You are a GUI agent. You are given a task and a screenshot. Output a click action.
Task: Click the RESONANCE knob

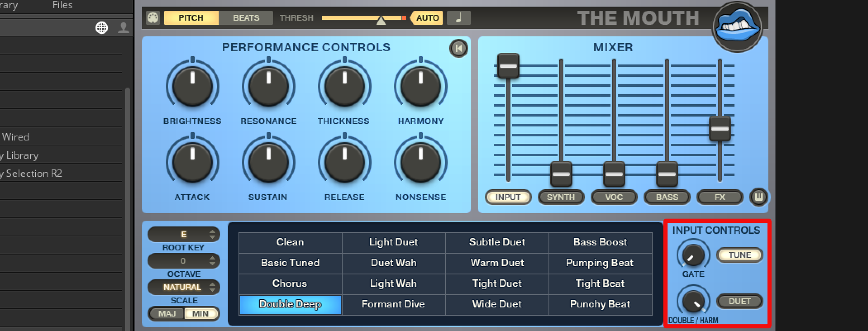point(268,86)
